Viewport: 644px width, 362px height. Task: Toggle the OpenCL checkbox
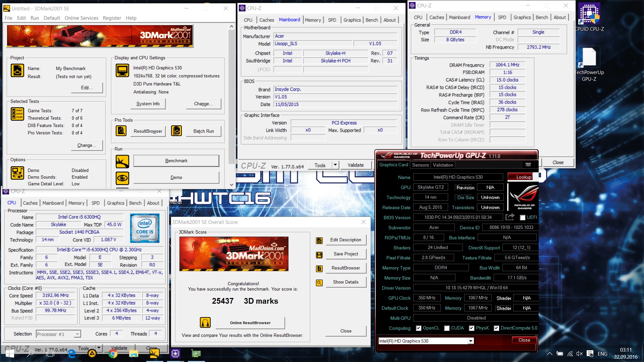coord(418,328)
